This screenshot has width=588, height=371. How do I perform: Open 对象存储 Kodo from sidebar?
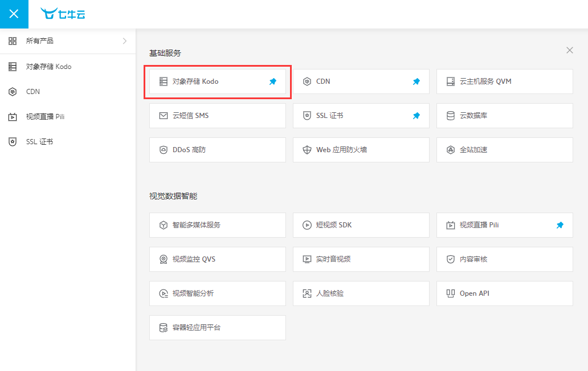(x=68, y=67)
